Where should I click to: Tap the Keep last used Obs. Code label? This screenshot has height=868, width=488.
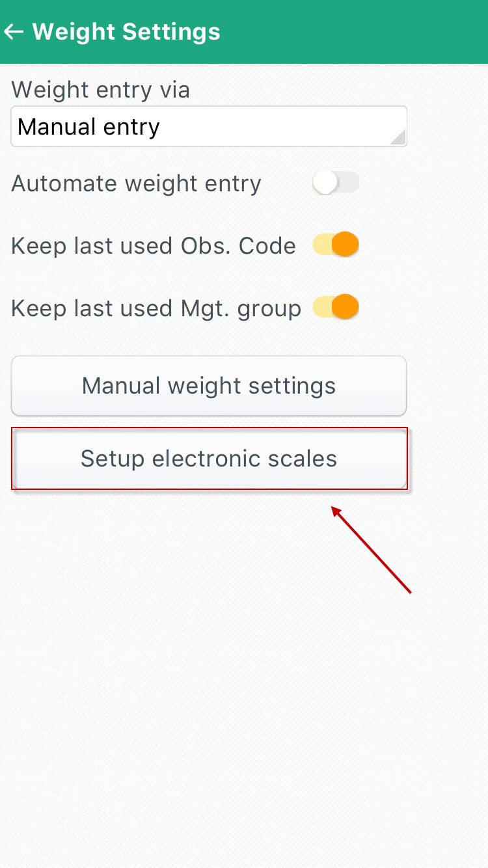coord(154,246)
